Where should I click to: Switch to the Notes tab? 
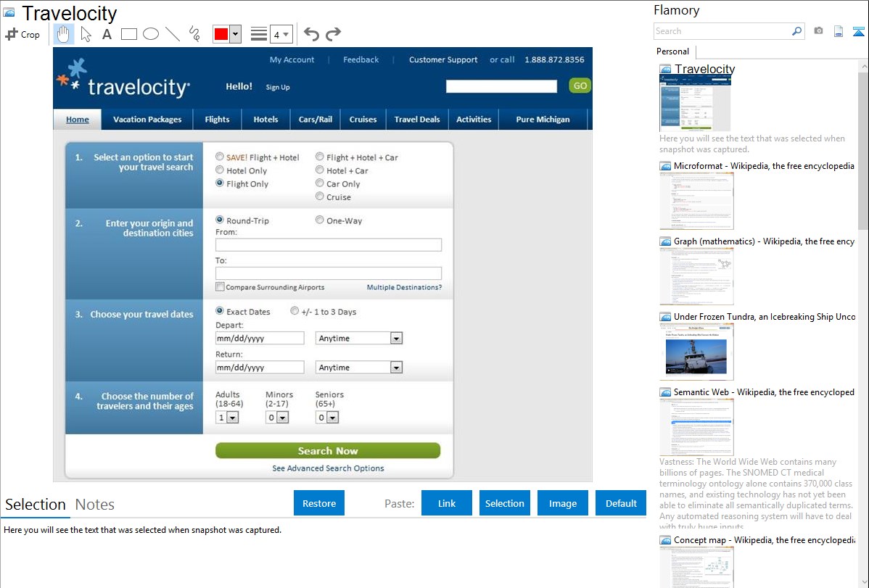tap(95, 505)
